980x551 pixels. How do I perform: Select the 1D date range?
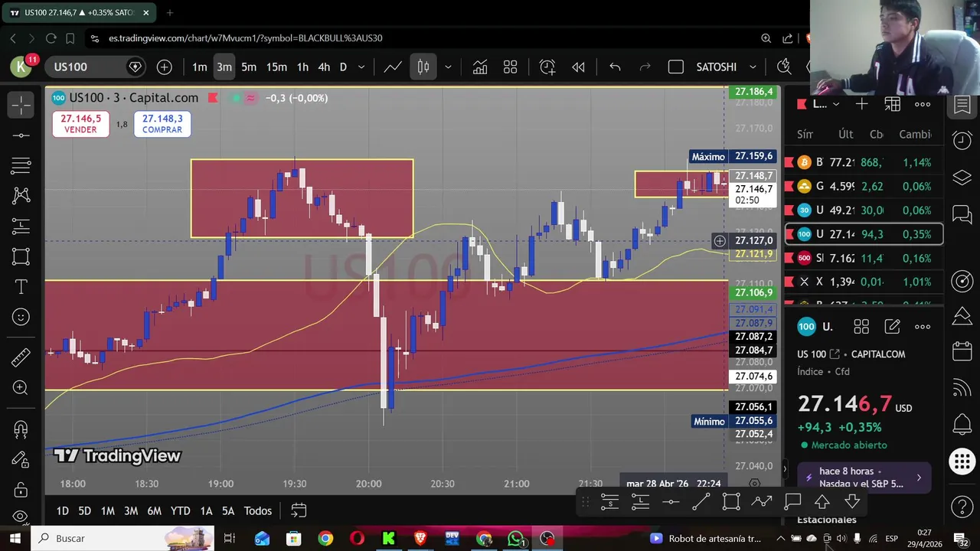(x=62, y=510)
